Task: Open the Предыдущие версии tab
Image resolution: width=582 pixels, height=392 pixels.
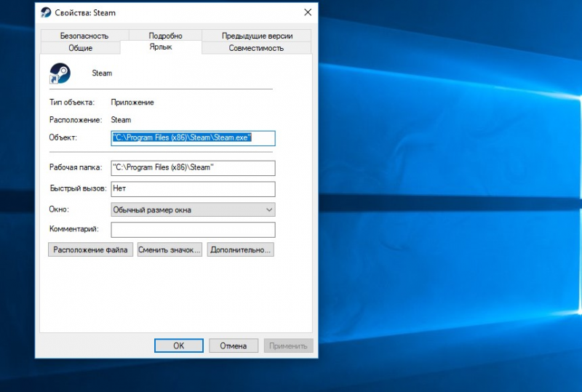Action: [257, 36]
